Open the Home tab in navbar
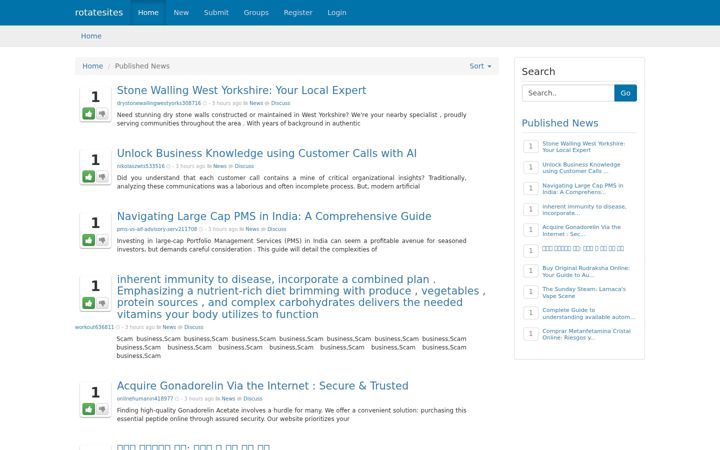This screenshot has height=450, width=720. (148, 12)
